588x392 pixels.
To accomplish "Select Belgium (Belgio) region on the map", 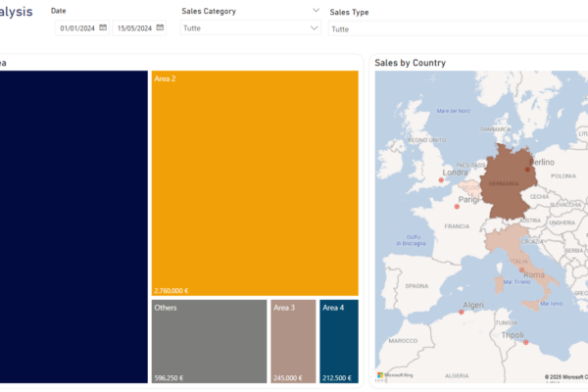I will 471,188.
